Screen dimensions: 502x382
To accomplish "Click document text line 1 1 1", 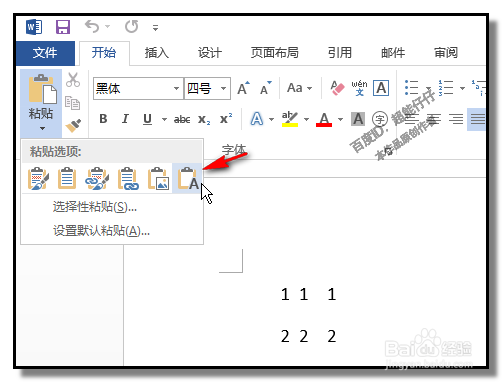I will click(308, 294).
